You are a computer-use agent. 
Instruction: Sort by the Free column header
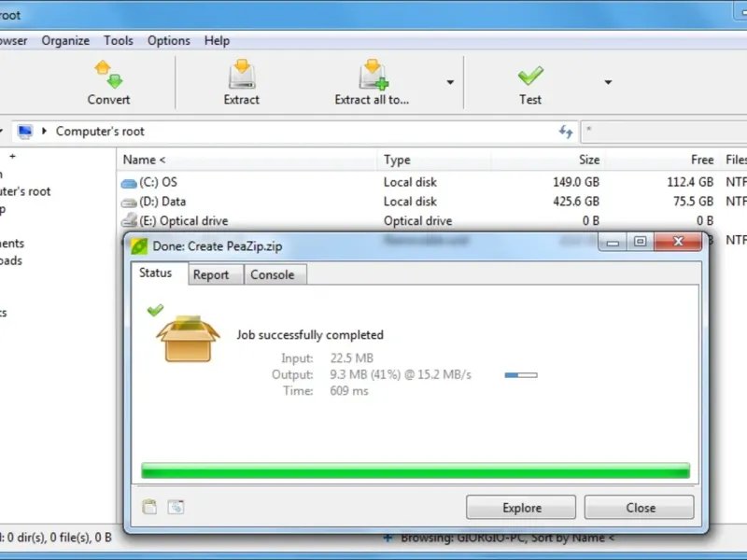(662, 160)
